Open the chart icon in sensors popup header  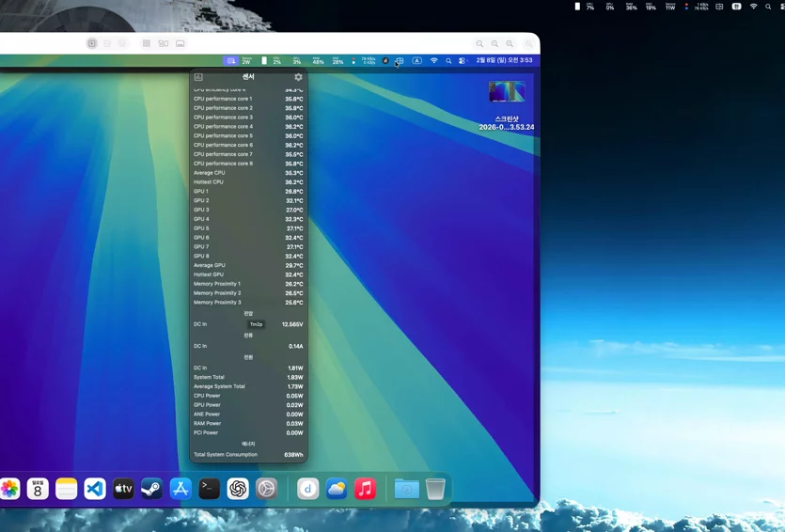[x=198, y=77]
